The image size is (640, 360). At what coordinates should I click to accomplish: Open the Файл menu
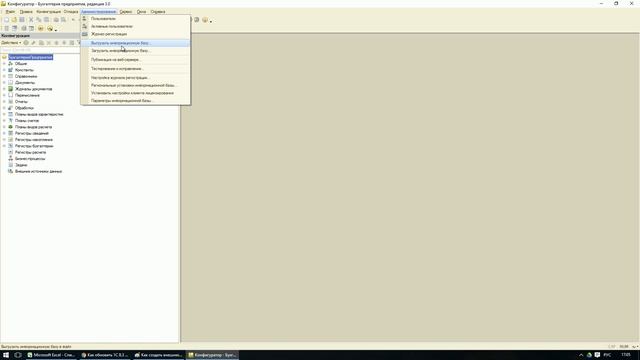coord(10,12)
